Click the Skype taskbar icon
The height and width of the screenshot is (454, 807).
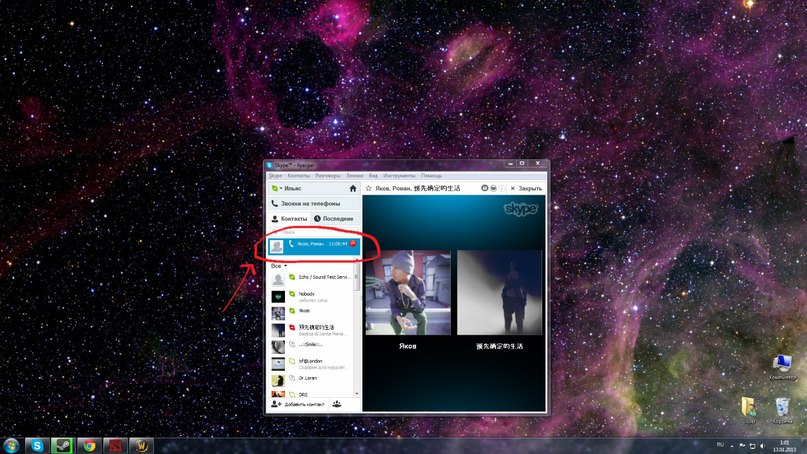[x=37, y=446]
